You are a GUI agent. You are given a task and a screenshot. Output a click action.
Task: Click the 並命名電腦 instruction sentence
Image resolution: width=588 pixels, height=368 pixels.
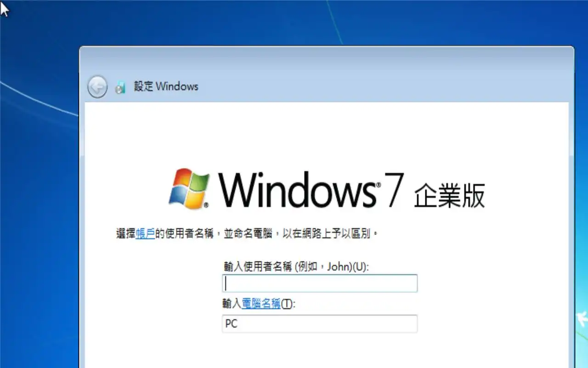pyautogui.click(x=248, y=234)
